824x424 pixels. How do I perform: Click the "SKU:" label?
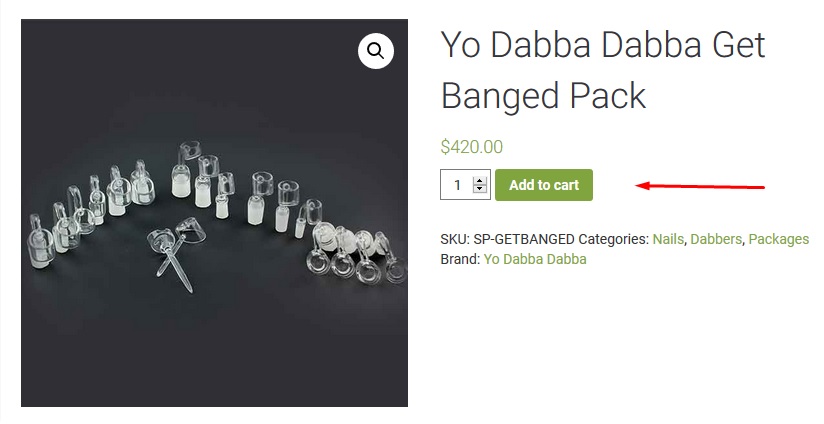[455, 239]
